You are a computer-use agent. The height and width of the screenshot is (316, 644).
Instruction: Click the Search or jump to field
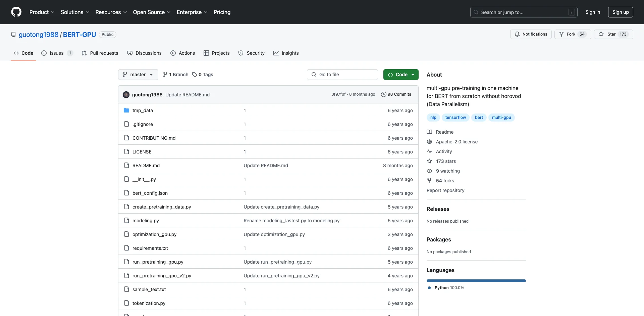(x=524, y=12)
